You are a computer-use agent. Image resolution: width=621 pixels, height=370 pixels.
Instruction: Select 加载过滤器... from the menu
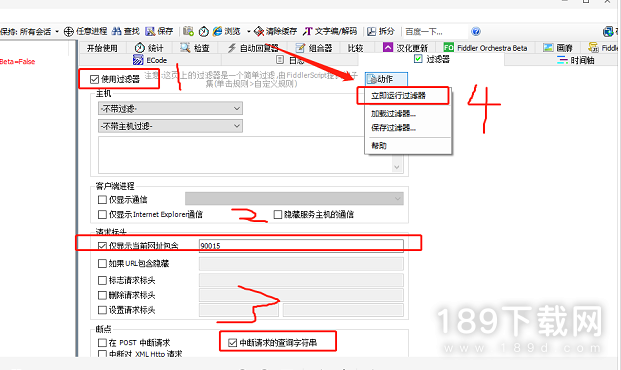coord(393,114)
